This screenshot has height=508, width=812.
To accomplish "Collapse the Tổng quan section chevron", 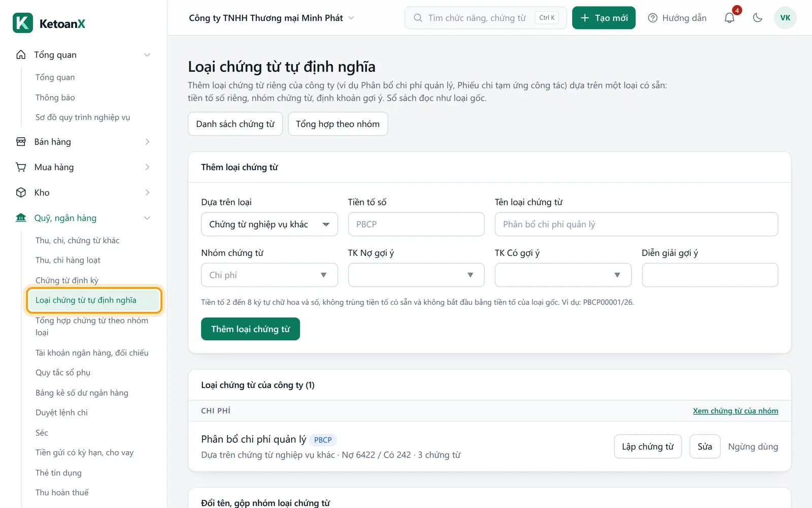I will tap(147, 55).
